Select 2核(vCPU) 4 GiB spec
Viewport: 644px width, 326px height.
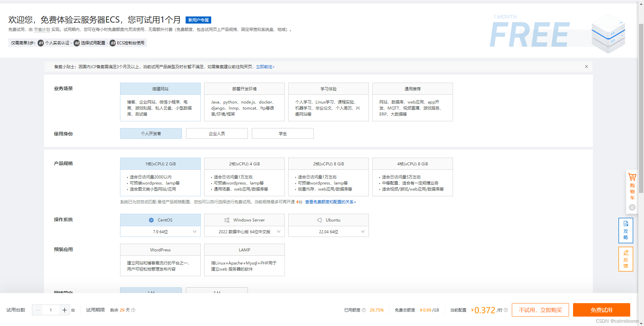(244, 177)
